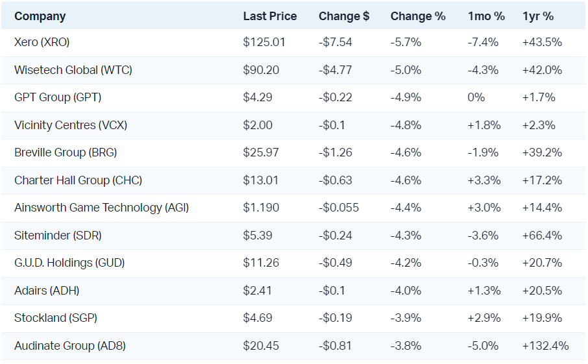The image size is (588, 364).
Task: Sort table by Company column header
Action: point(40,16)
